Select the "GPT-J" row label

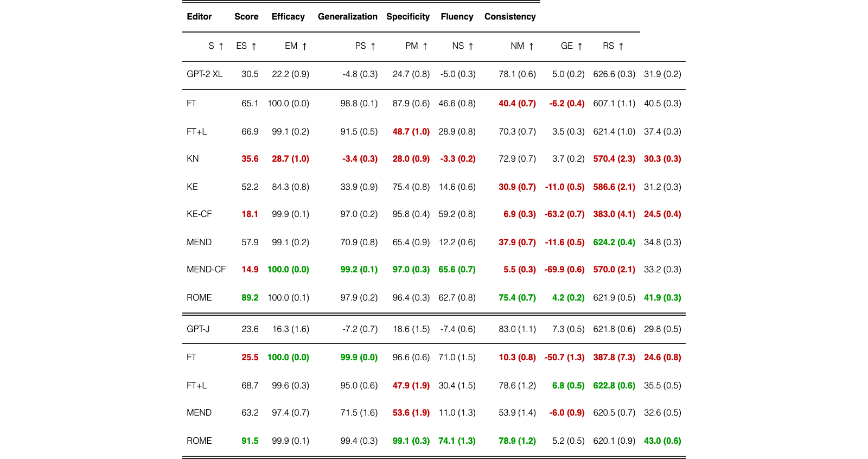coord(198,329)
